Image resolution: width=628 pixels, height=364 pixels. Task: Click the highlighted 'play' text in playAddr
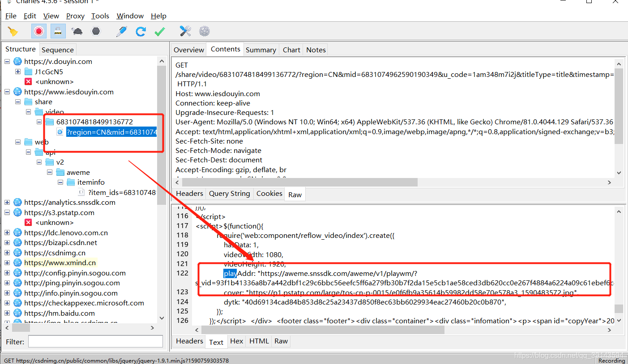coord(230,273)
